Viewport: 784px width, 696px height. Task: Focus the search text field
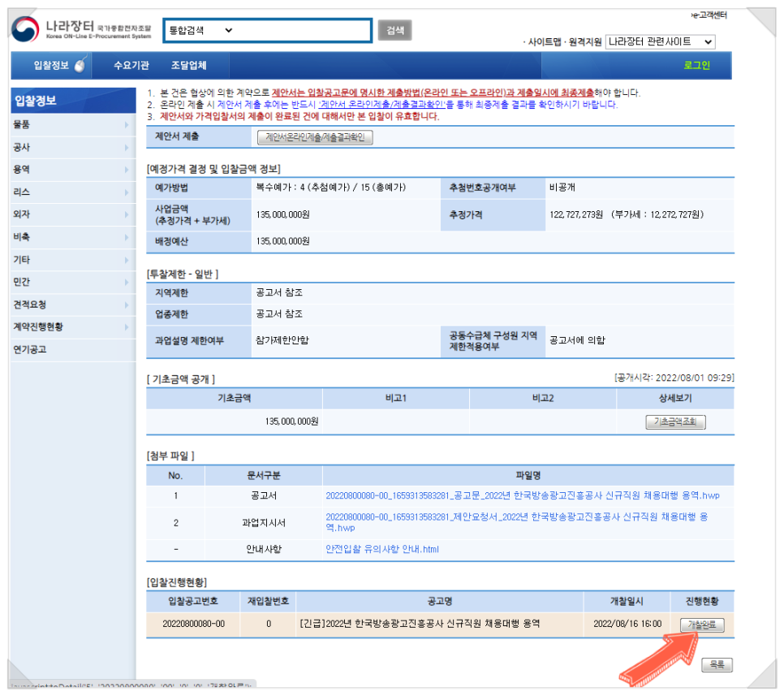(303, 31)
